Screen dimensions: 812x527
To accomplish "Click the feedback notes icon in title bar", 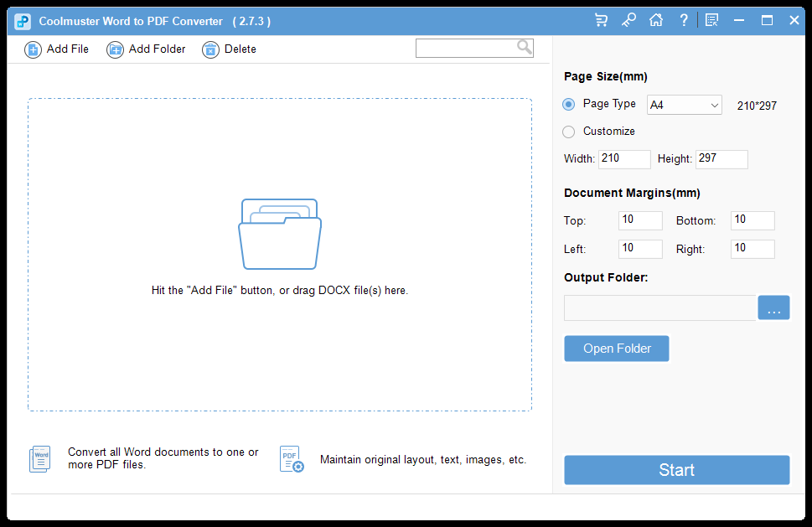I will click(x=711, y=20).
